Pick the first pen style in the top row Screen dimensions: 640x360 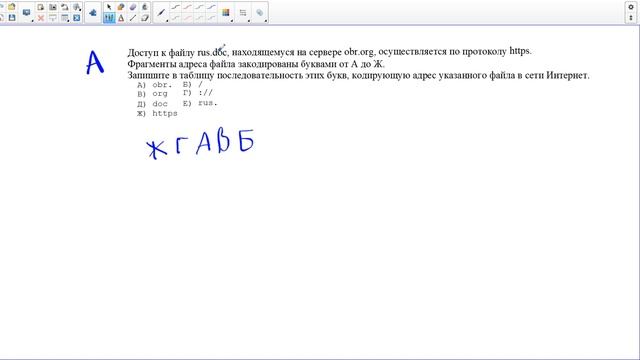tap(176, 7)
